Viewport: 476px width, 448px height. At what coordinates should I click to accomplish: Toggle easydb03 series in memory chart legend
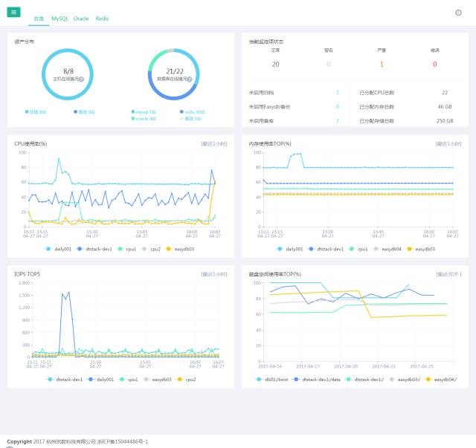[421, 249]
